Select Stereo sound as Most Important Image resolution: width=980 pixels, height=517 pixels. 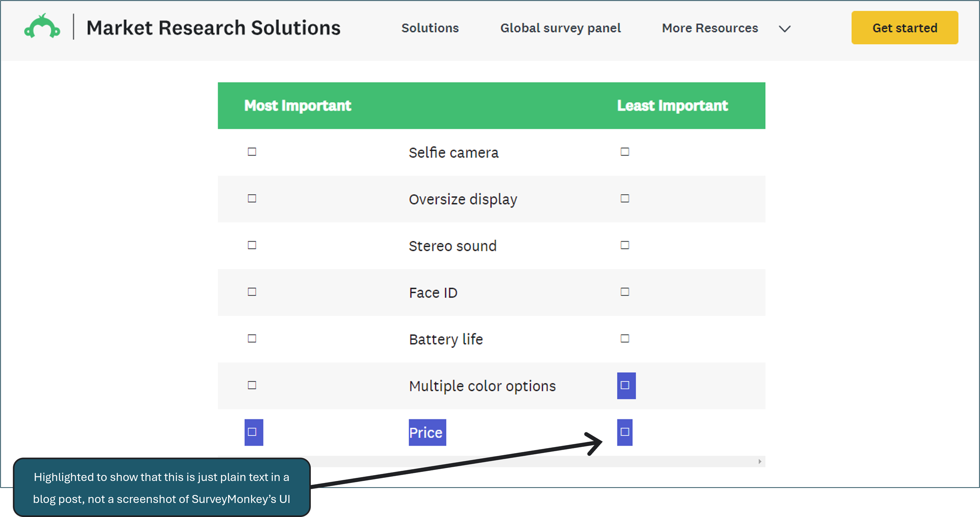point(251,245)
